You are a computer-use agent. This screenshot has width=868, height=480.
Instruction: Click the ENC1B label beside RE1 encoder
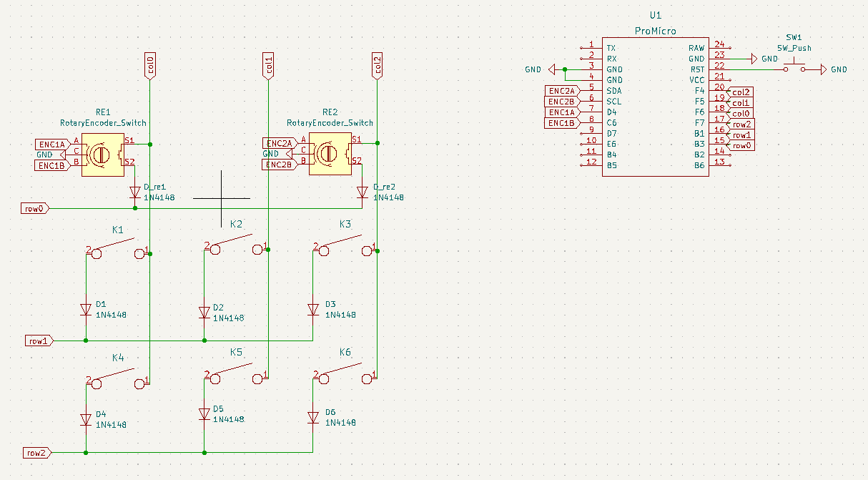[x=51, y=166]
